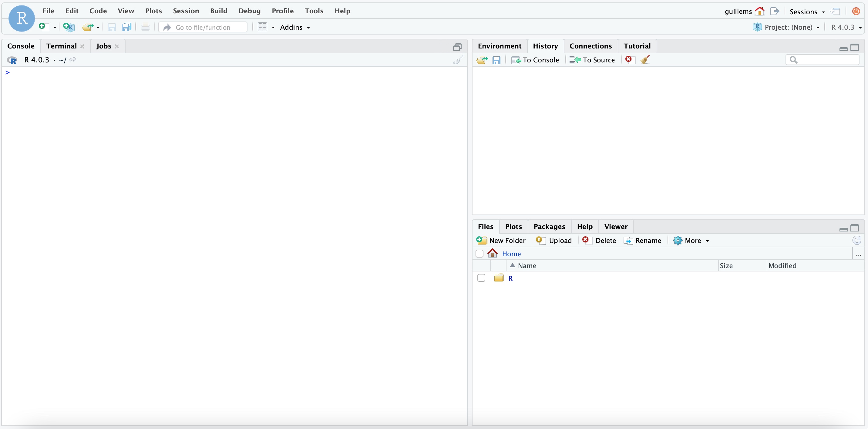Expand the Addins dropdown menu

(295, 27)
